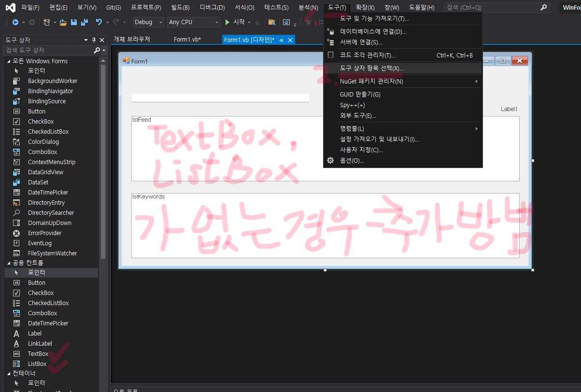Select the TextBox control under 공용 컨트롤
The height and width of the screenshot is (392, 581).
coord(37,353)
